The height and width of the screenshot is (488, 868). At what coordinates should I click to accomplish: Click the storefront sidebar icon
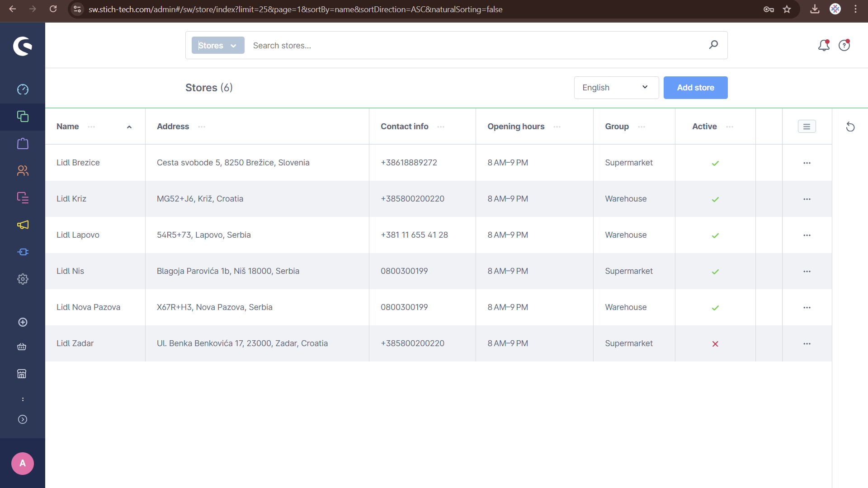coord(22,374)
